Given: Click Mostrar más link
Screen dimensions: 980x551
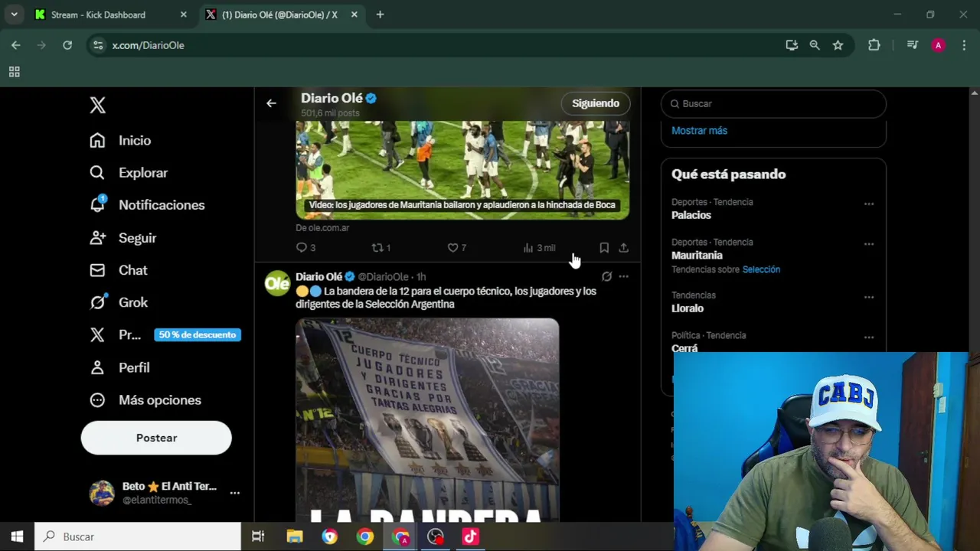Looking at the screenshot, I should [x=699, y=131].
